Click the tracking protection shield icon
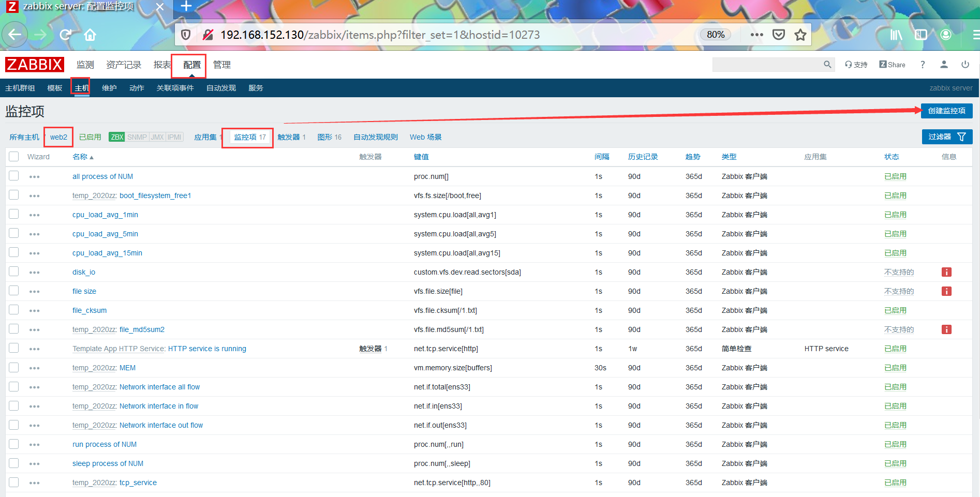The width and height of the screenshot is (980, 497). (186, 35)
